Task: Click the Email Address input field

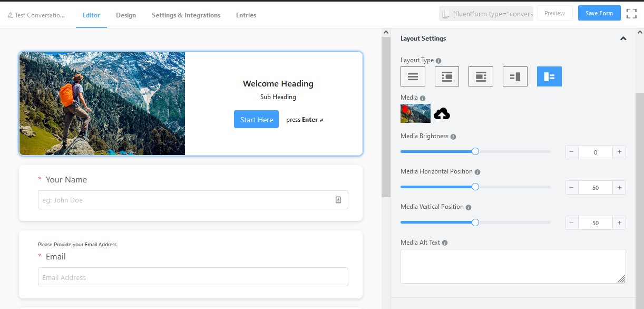Action: pyautogui.click(x=193, y=277)
